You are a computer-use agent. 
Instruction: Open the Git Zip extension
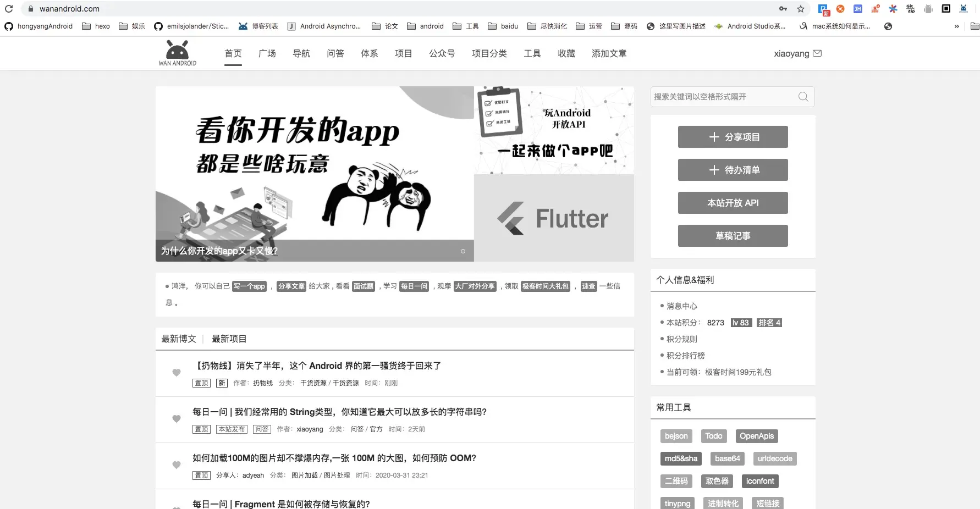911,9
